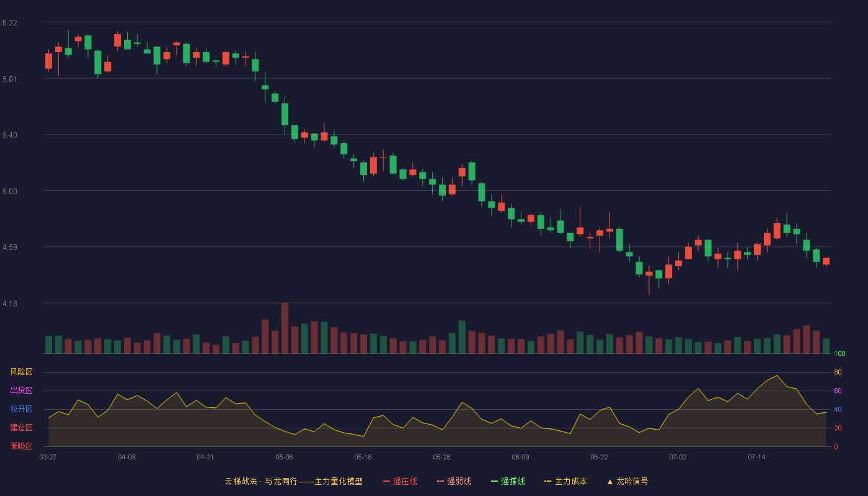868x496 pixels.
Task: Toggle the 强压线 legend series
Action: (400, 481)
